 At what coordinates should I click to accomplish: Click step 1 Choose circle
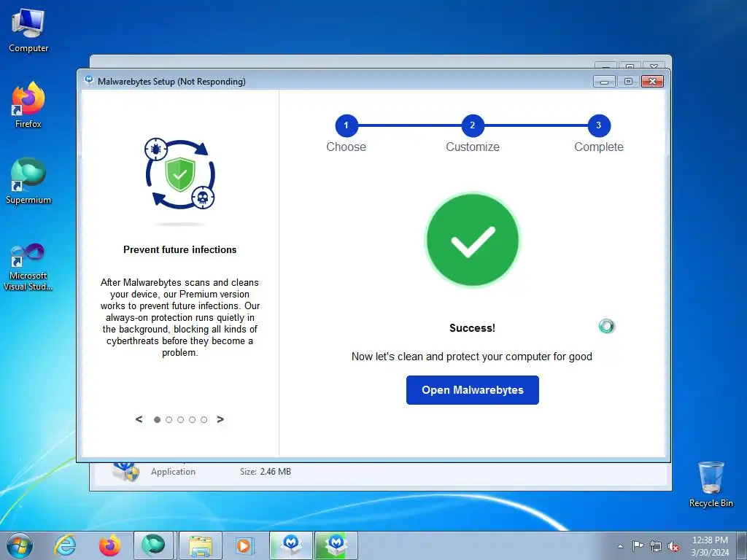(x=347, y=125)
